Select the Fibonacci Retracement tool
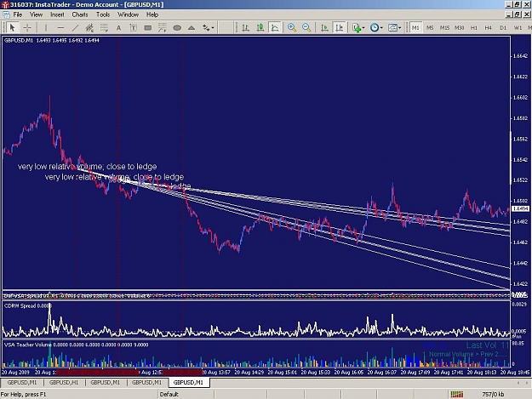 pos(104,27)
